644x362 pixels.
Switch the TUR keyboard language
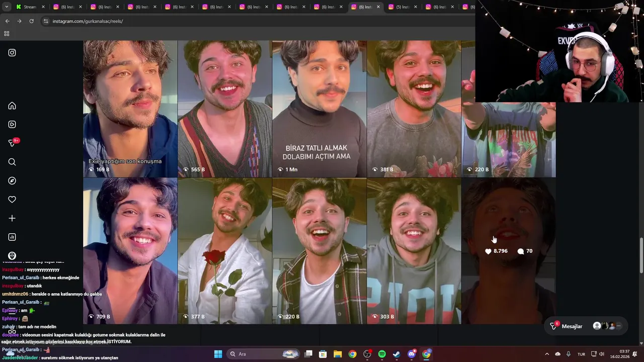point(581,354)
